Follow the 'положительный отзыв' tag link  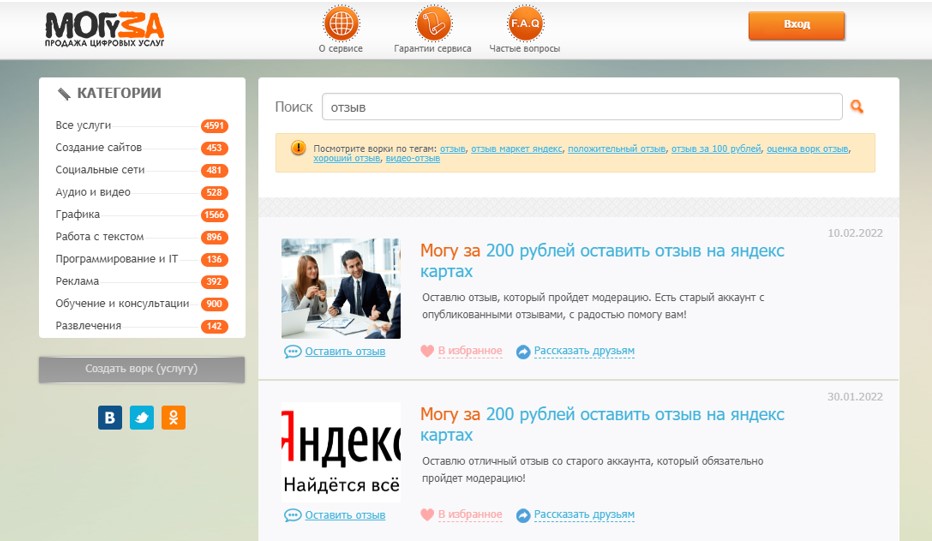(616, 149)
